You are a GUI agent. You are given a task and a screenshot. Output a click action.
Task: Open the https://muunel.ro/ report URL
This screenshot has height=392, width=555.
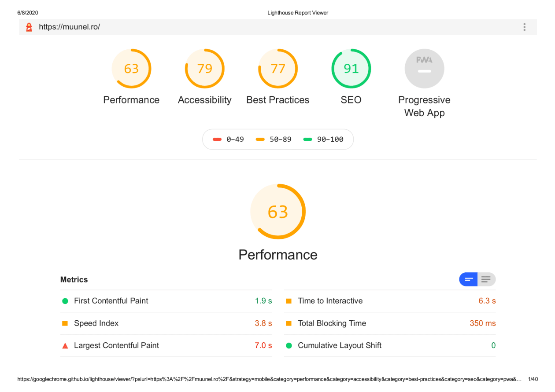69,27
